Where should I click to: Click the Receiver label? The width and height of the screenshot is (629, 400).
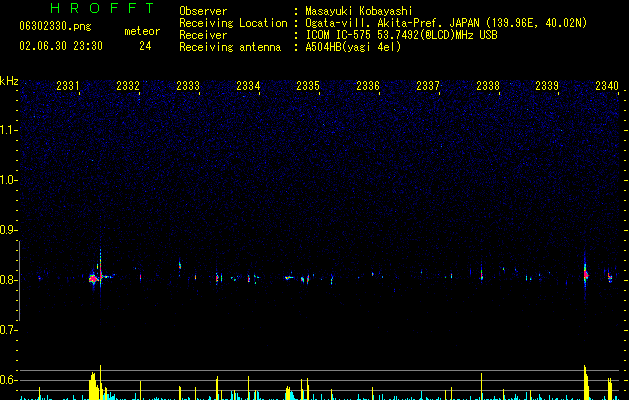203,35
